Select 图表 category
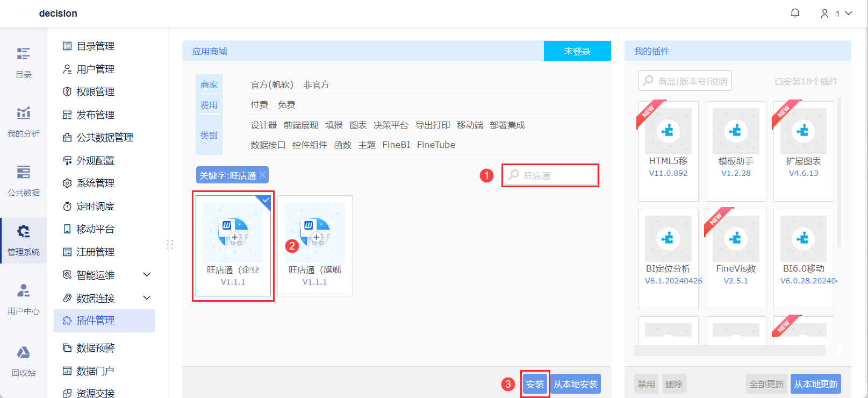The image size is (868, 398). tap(358, 125)
